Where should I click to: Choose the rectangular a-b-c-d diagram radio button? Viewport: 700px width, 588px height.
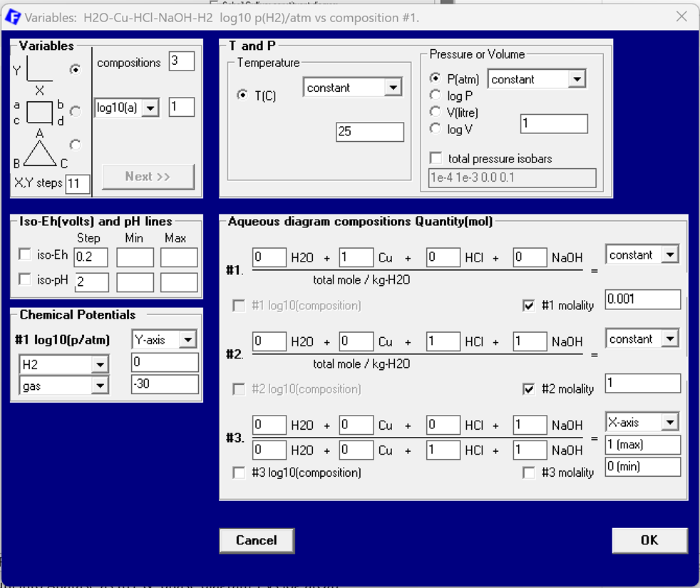[75, 110]
